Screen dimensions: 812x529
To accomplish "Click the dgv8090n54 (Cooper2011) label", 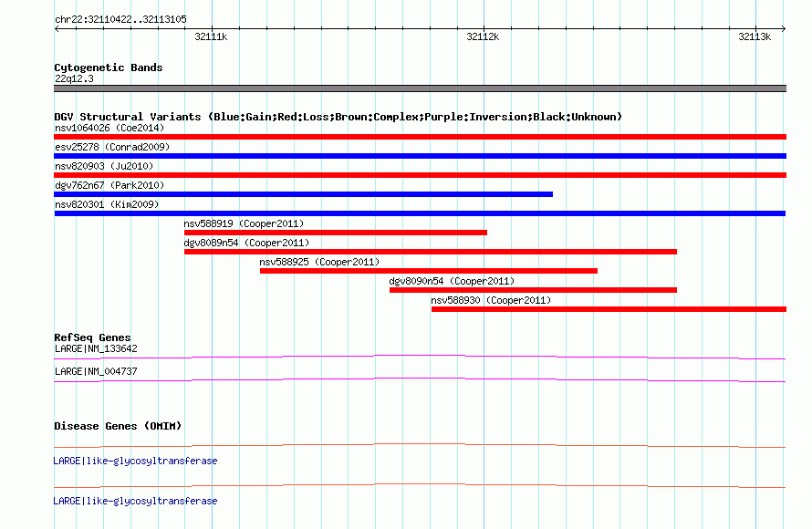I will coord(453,281).
